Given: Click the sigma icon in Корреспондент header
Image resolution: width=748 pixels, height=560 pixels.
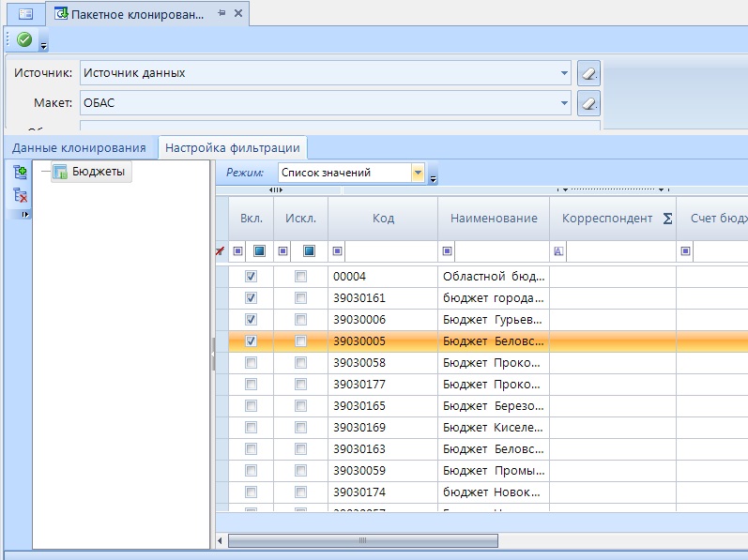Looking at the screenshot, I should 667,219.
